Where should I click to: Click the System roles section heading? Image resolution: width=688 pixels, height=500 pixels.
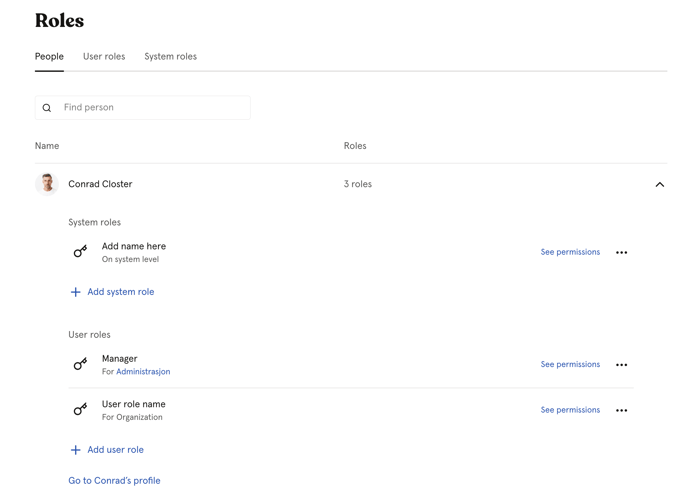94,223
